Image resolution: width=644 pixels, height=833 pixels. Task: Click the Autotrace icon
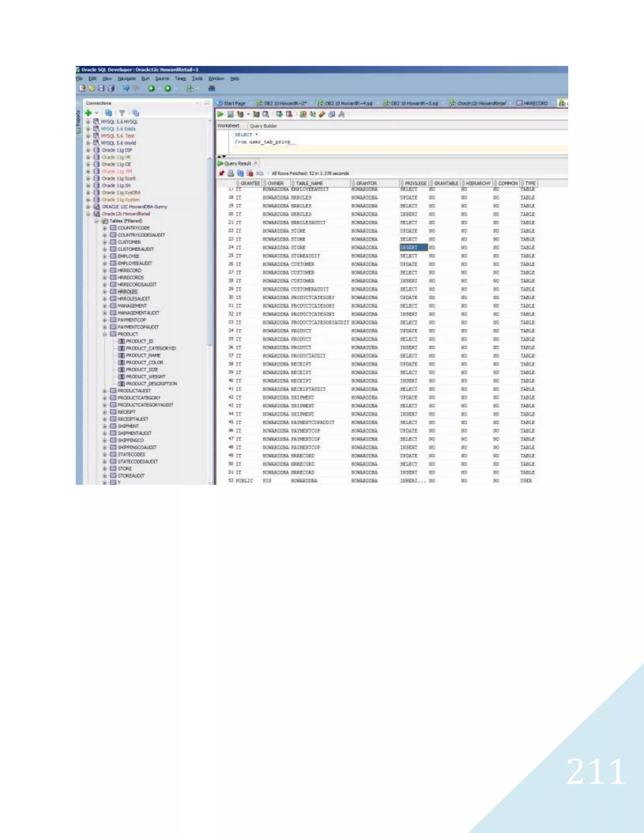point(256,114)
